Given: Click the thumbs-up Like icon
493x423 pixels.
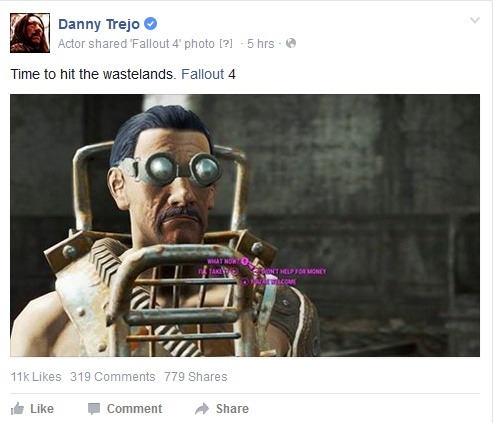Looking at the screenshot, I should pos(17,409).
